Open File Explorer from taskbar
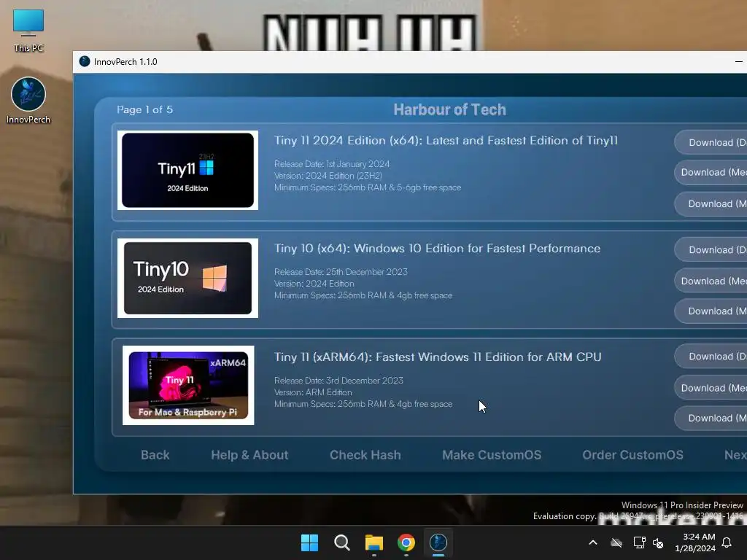This screenshot has height=560, width=747. pyautogui.click(x=374, y=542)
